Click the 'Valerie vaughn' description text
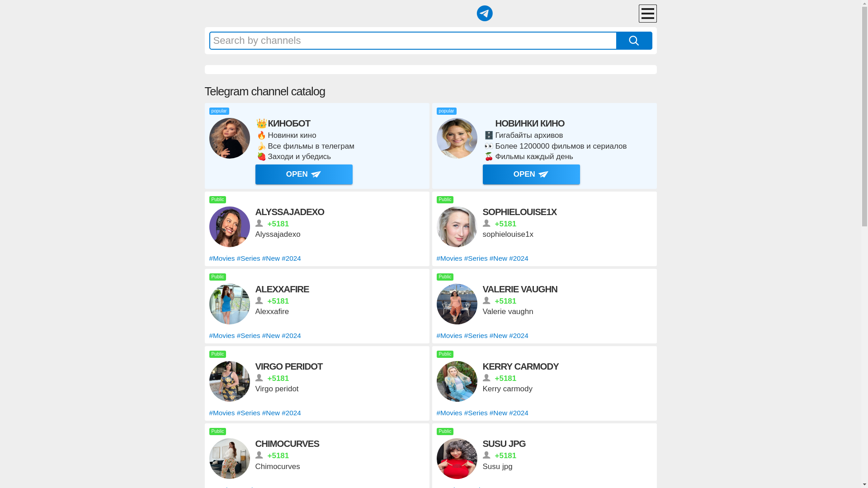Viewport: 868px width, 488px height. 508,312
